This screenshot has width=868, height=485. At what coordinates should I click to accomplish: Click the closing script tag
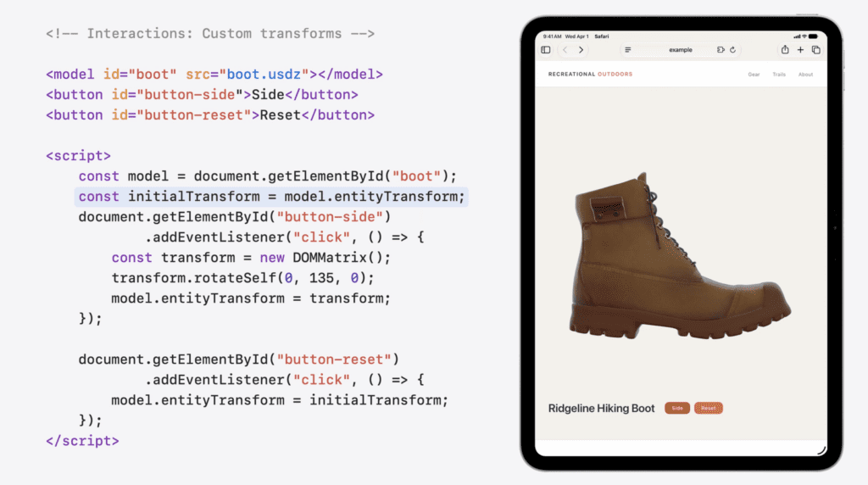pos(82,441)
